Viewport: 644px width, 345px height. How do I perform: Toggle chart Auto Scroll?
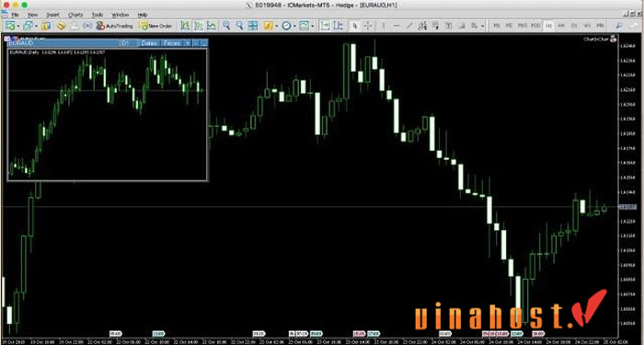326,26
